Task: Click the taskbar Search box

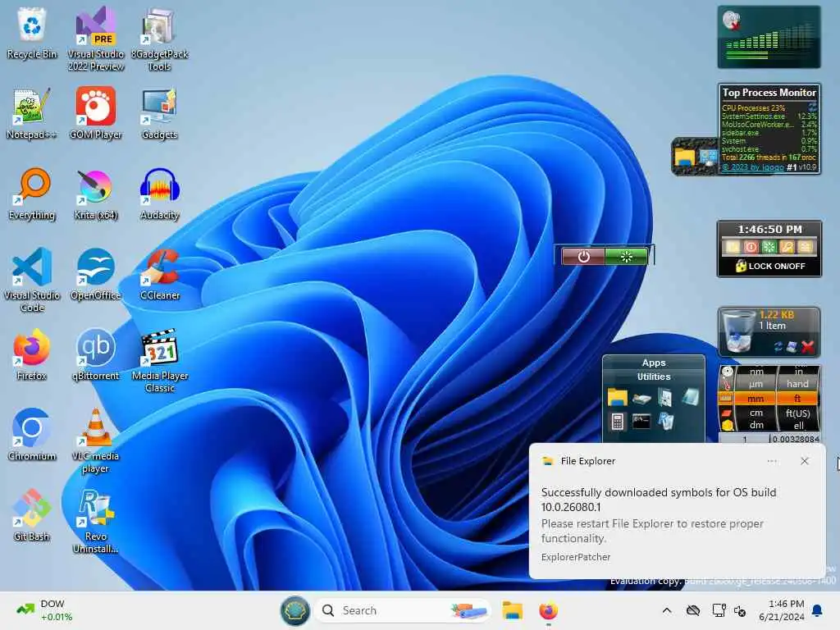Action: [402, 610]
